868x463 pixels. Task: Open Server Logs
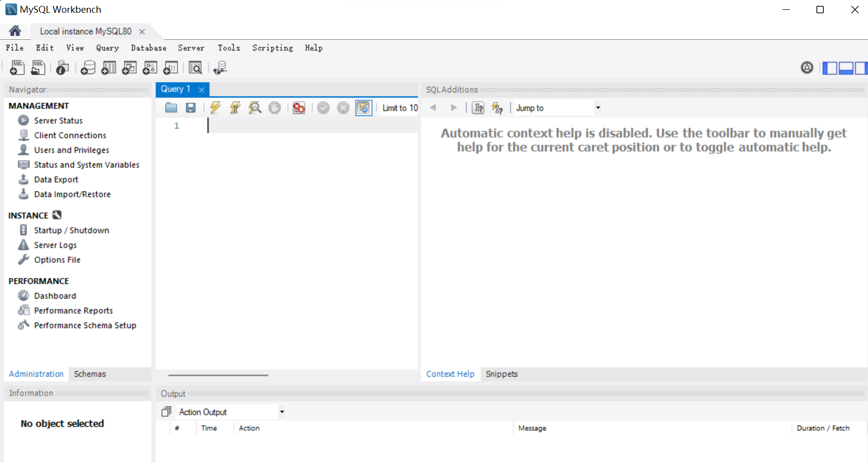click(x=55, y=245)
